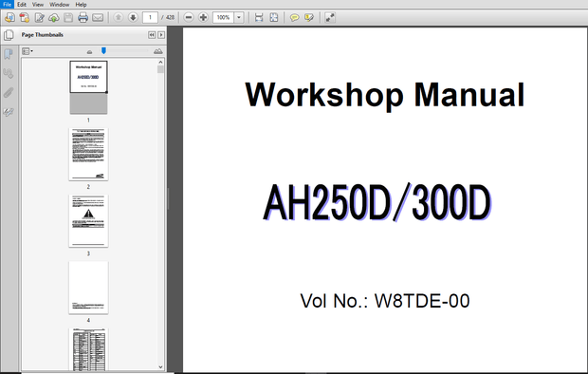Image resolution: width=588 pixels, height=374 pixels.
Task: Click the Convert to PDF icon
Action: coord(25,17)
